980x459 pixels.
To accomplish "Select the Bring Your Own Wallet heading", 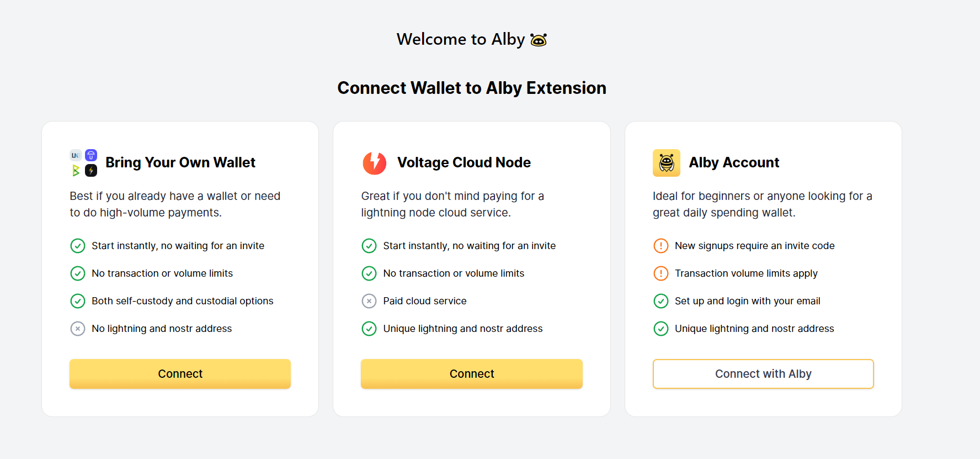I will pyautogui.click(x=180, y=162).
